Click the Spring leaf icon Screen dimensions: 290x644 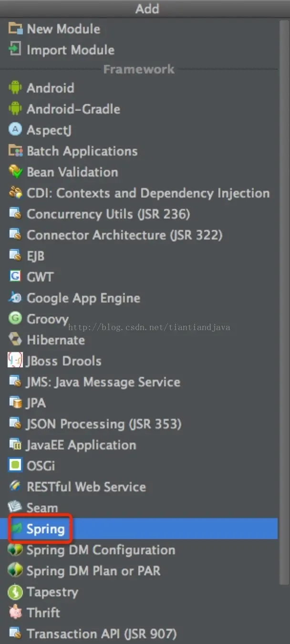point(17,529)
